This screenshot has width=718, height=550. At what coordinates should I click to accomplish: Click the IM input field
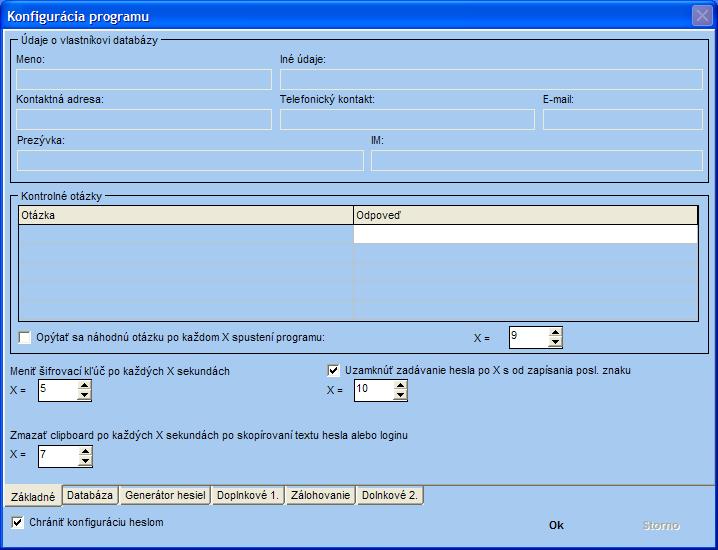coord(537,161)
